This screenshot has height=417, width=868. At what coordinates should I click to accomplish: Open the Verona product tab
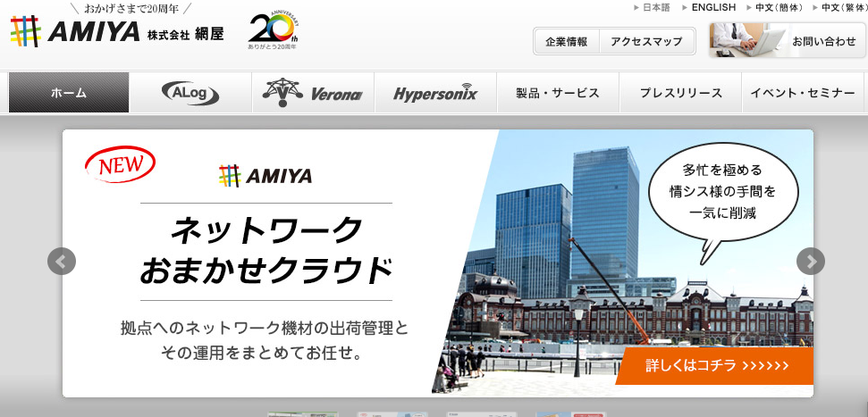(x=313, y=93)
